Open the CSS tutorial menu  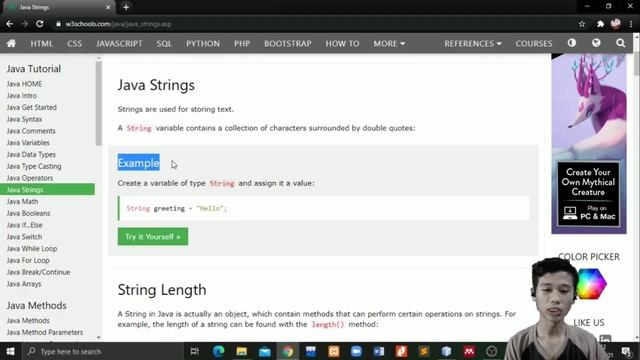[x=75, y=43]
